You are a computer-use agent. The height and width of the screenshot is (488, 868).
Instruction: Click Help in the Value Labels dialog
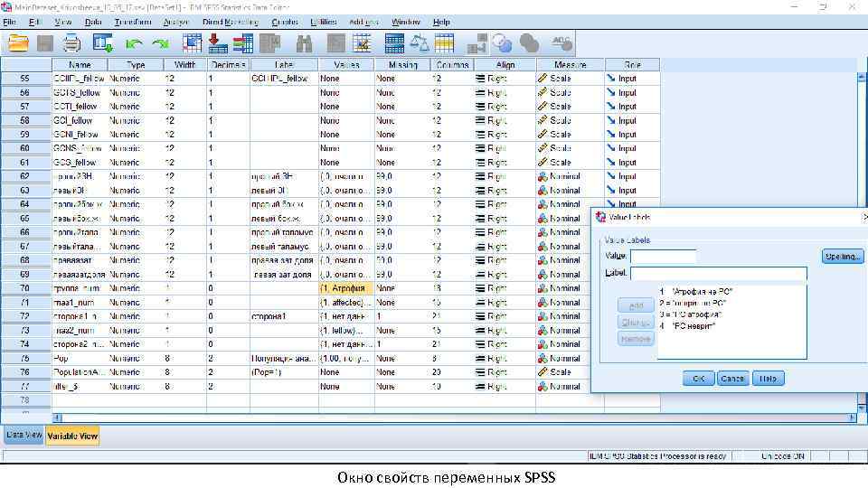(x=768, y=379)
